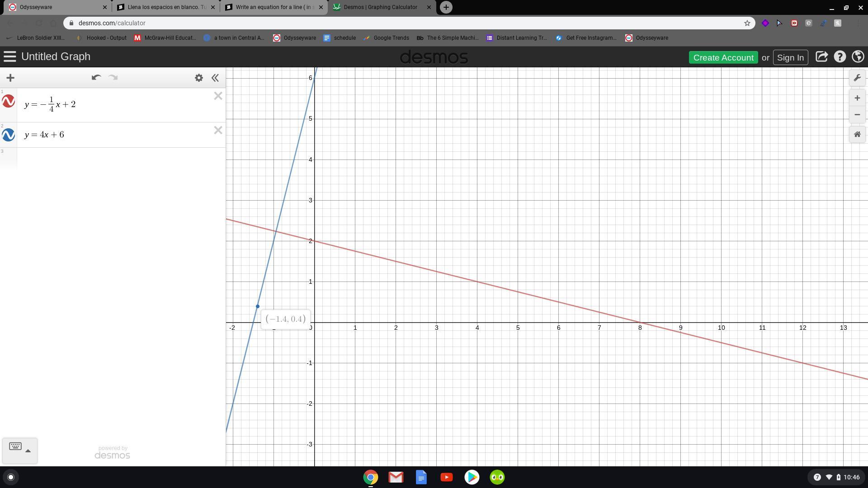Delete the expression y=4x+6
The image size is (868, 488).
pos(218,131)
